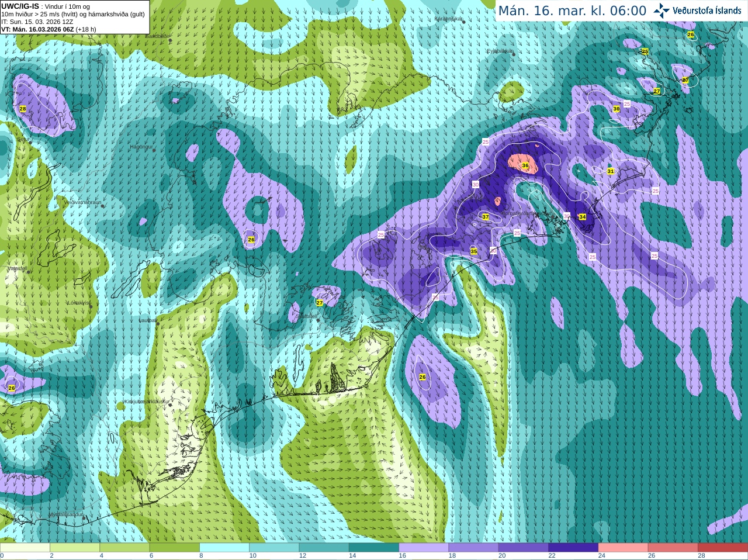Click the legend scale number 12
This screenshot has height=560, width=748.
click(x=303, y=556)
